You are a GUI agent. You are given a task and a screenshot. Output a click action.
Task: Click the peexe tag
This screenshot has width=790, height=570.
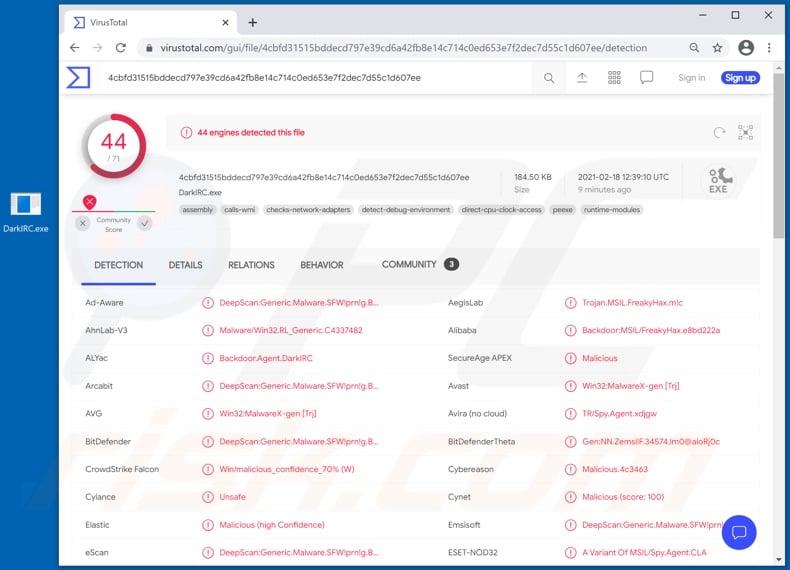[562, 210]
